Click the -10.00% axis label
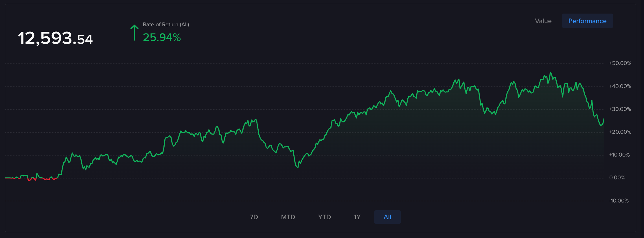The width and height of the screenshot is (644, 238). (x=619, y=201)
